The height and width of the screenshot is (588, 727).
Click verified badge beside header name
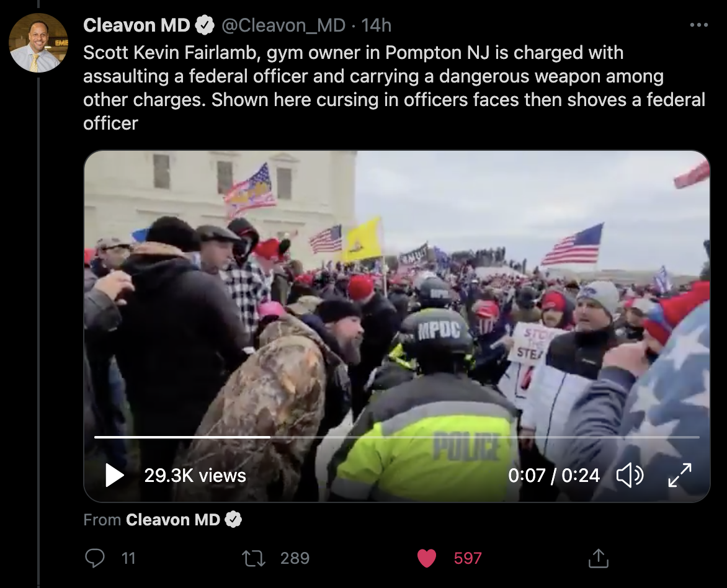coord(204,25)
